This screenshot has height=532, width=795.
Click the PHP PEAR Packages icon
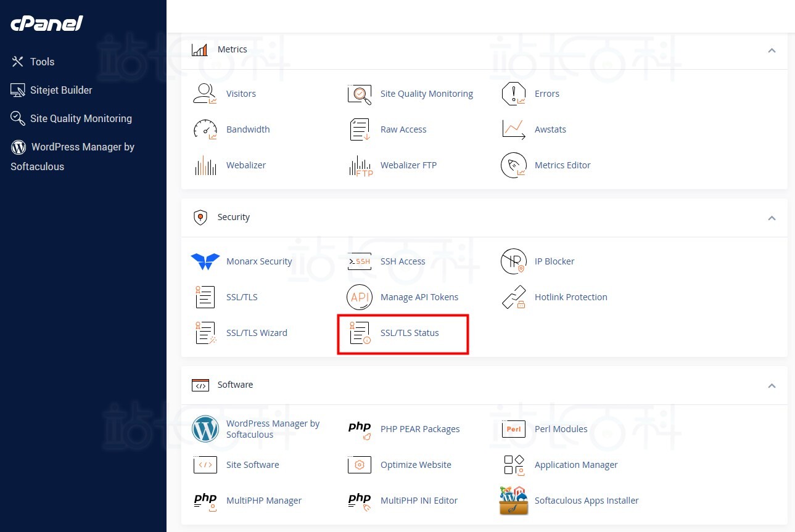click(x=360, y=429)
